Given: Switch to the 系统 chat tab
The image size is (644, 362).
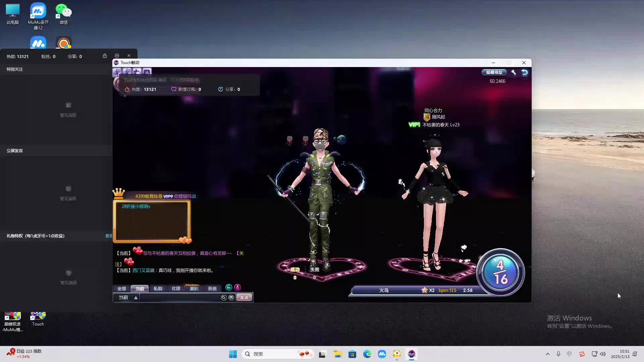Looking at the screenshot, I should [212, 289].
